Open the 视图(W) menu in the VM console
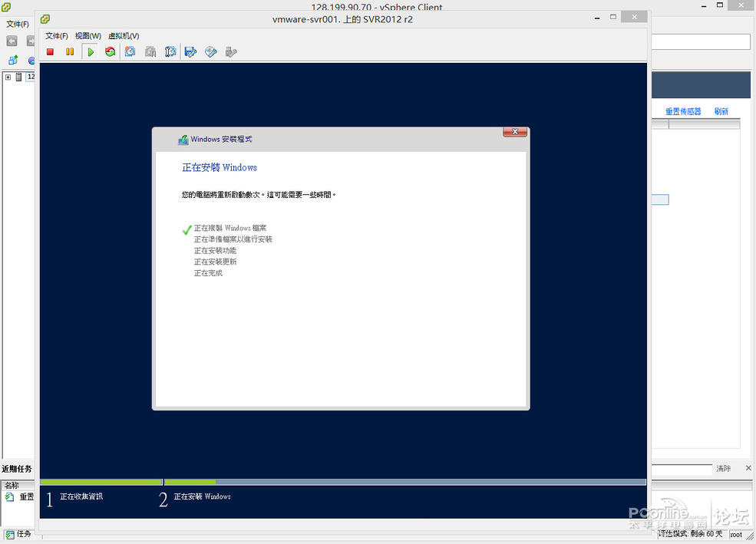 coord(87,35)
